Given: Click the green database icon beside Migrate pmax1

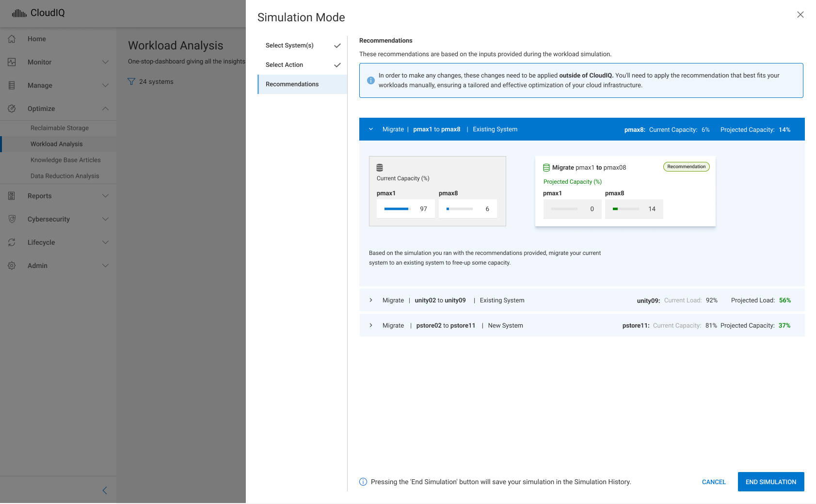Looking at the screenshot, I should (x=546, y=168).
